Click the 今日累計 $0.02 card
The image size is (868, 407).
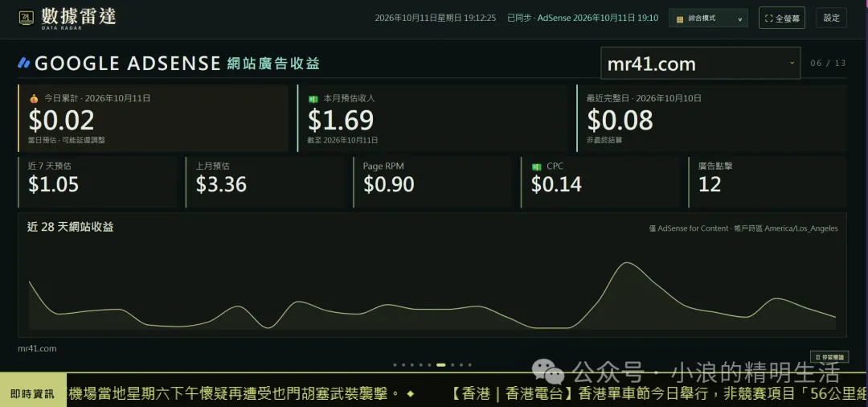[153, 118]
